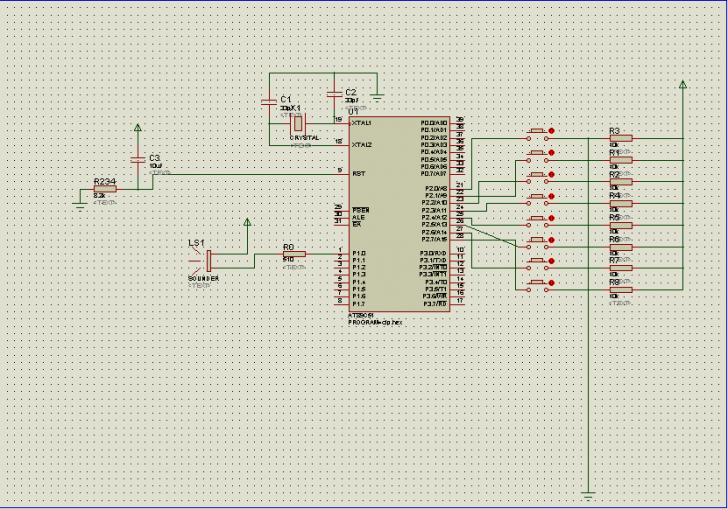The height and width of the screenshot is (509, 728).
Task: Click the ALE pin label
Action: (x=358, y=217)
